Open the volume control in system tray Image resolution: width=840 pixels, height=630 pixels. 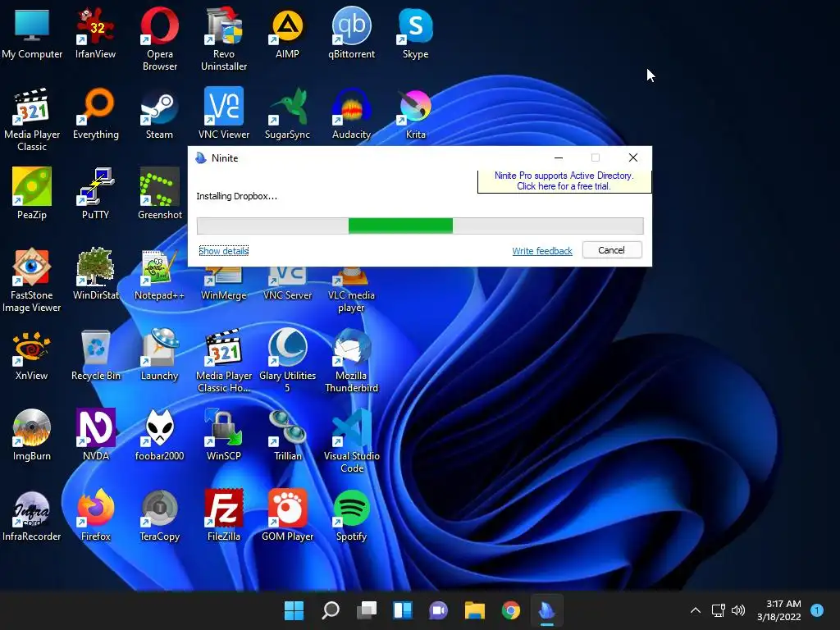coord(738,610)
